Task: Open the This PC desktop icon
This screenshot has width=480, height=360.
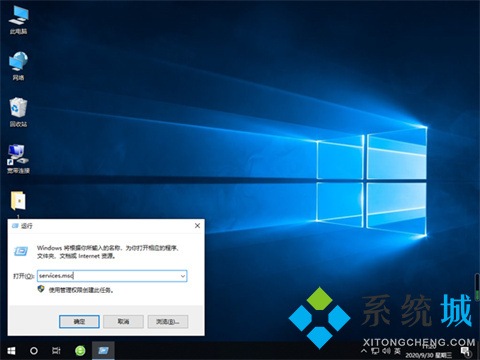Action: point(18,19)
